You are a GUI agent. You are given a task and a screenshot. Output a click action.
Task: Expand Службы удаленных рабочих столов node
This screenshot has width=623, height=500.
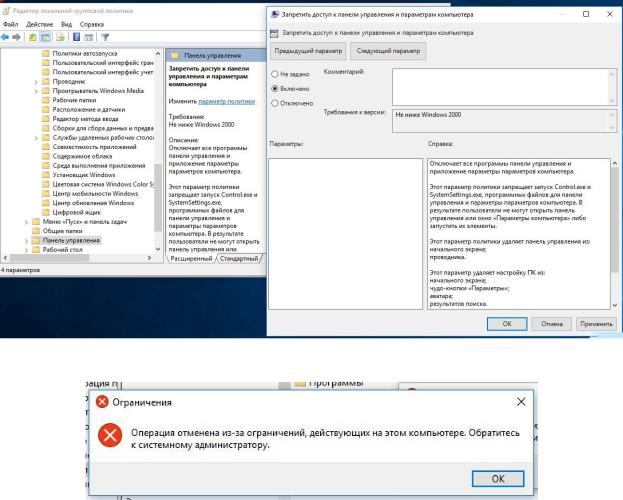[x=36, y=138]
